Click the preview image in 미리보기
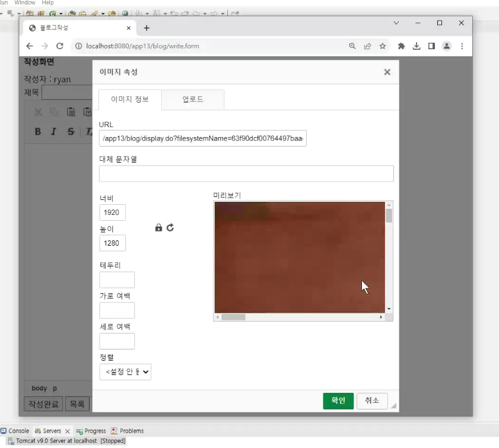499x448 pixels. point(300,257)
